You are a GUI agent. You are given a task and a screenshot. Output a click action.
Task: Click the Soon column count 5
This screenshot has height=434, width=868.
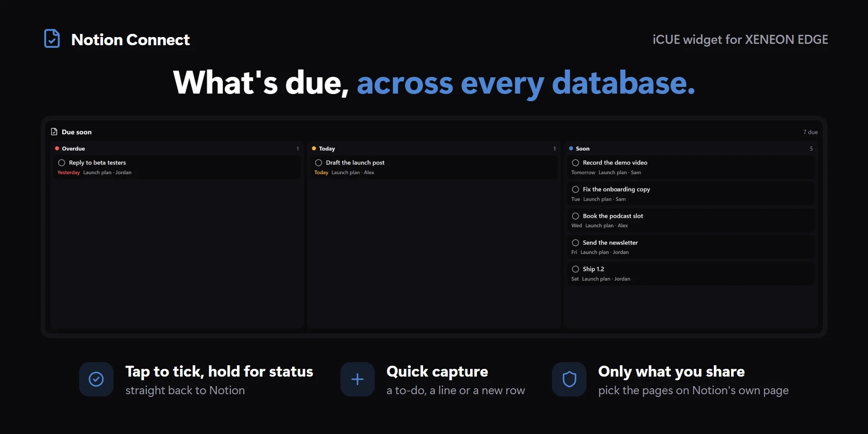811,149
